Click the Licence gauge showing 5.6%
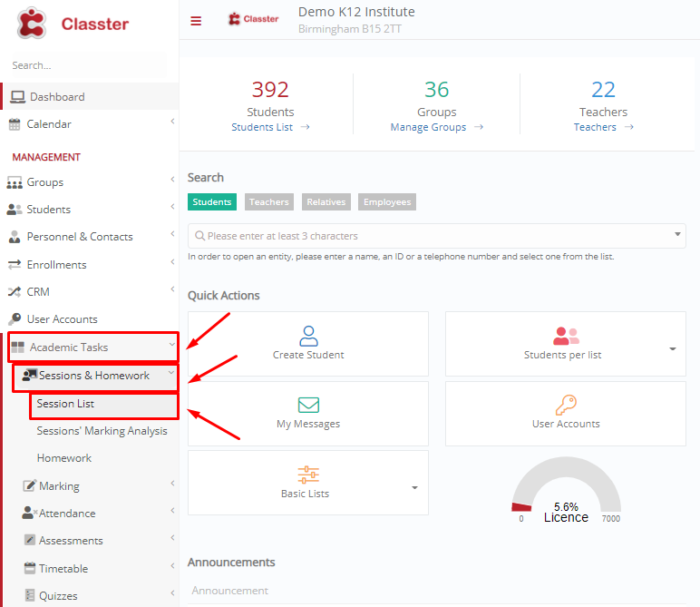 566,489
